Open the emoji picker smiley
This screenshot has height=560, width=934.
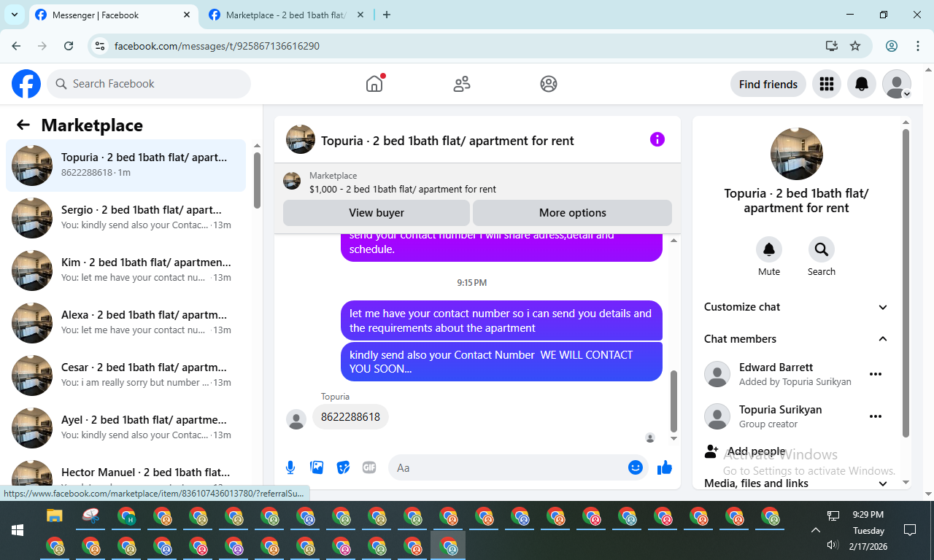coord(636,467)
